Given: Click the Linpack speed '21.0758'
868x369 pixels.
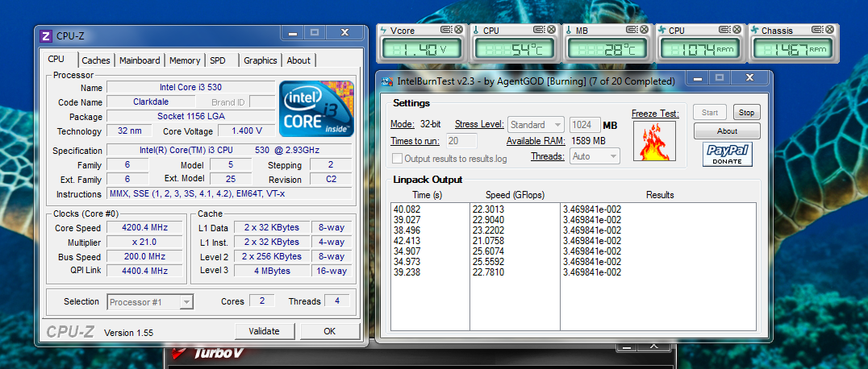Looking at the screenshot, I should (x=488, y=241).
